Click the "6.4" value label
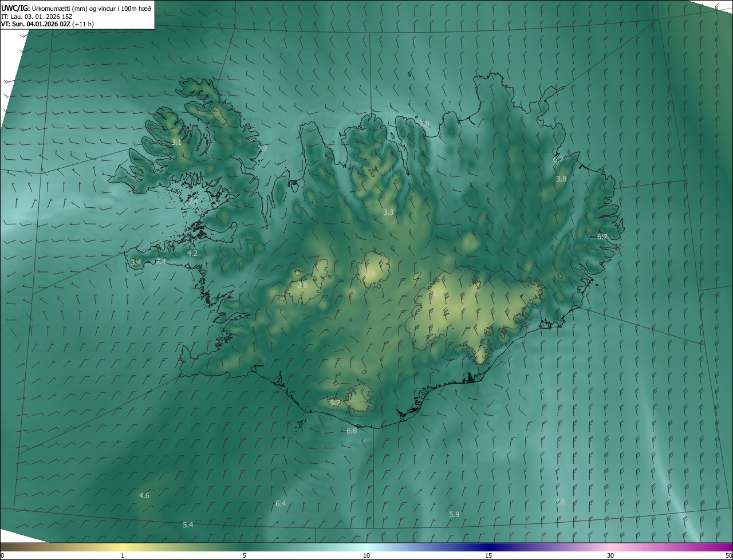The height and width of the screenshot is (560, 733). (x=281, y=503)
